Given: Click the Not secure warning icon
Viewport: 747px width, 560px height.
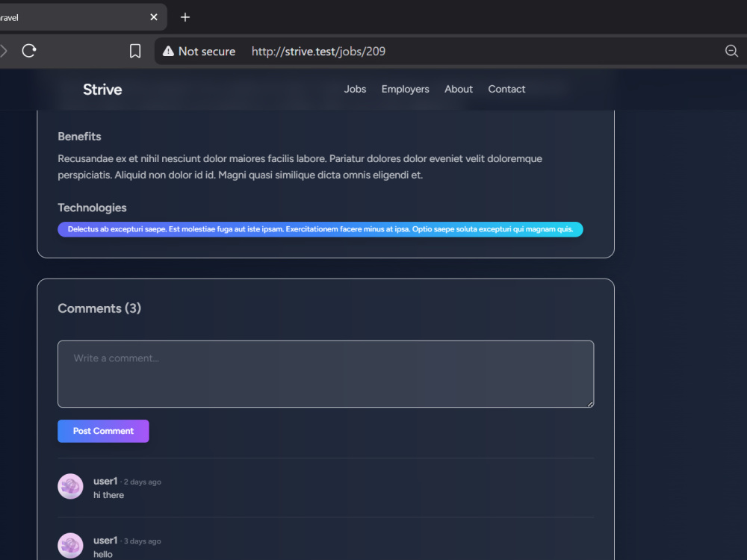Looking at the screenshot, I should 168,51.
